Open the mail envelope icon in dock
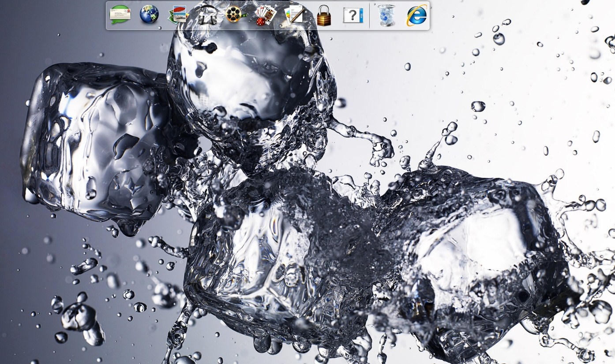 point(120,15)
